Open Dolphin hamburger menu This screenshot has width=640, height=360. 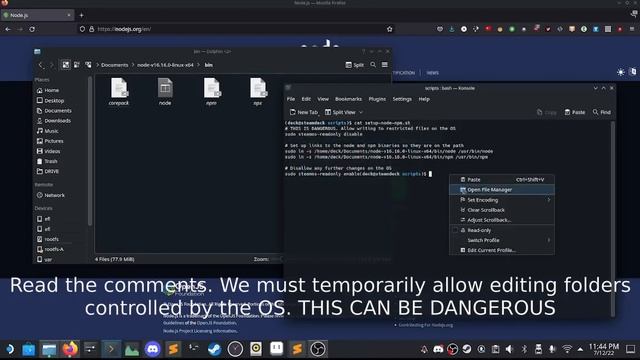tap(384, 65)
